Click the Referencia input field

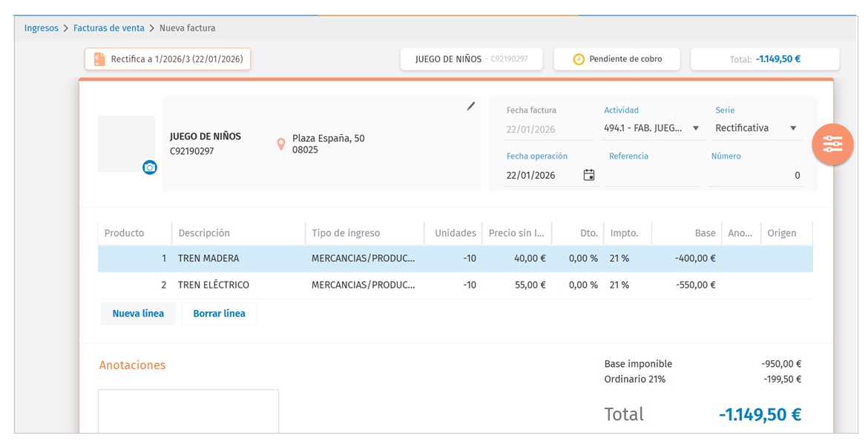click(653, 176)
